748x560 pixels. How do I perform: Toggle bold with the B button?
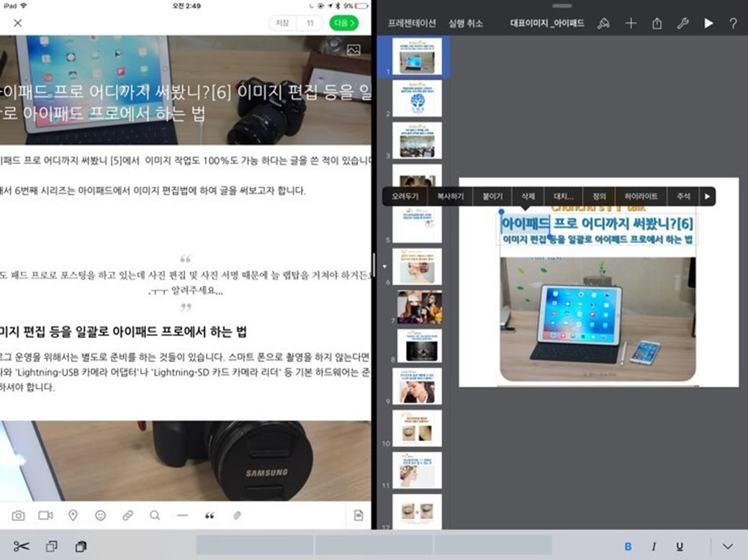[x=628, y=546]
